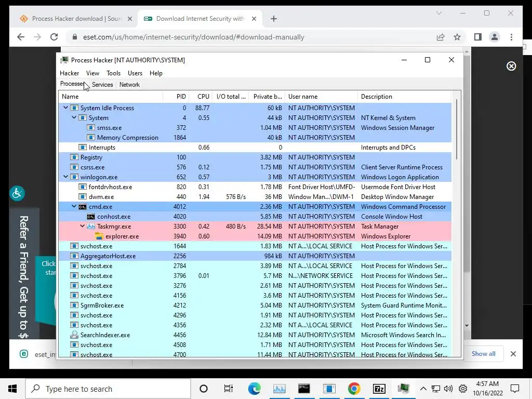Click Show all downloads link
This screenshot has height=399, width=532.
(483, 353)
